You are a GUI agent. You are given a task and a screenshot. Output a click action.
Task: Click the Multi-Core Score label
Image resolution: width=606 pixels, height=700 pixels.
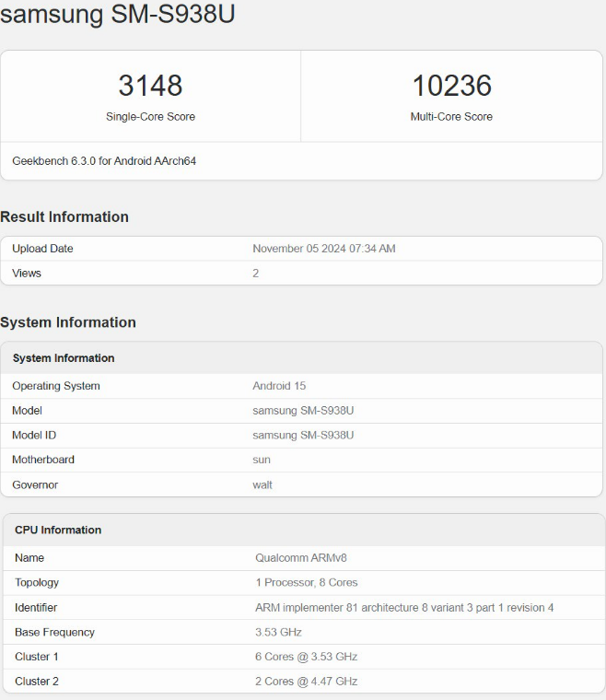(451, 117)
